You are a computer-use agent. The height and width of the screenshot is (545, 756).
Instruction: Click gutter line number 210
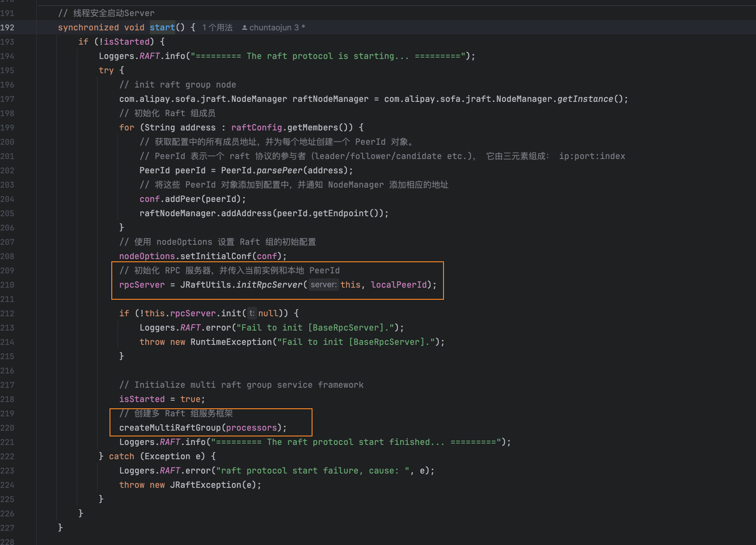point(7,285)
